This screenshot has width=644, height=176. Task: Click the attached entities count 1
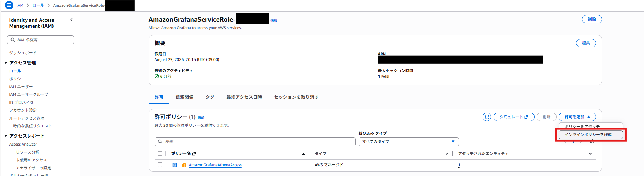[459, 165]
